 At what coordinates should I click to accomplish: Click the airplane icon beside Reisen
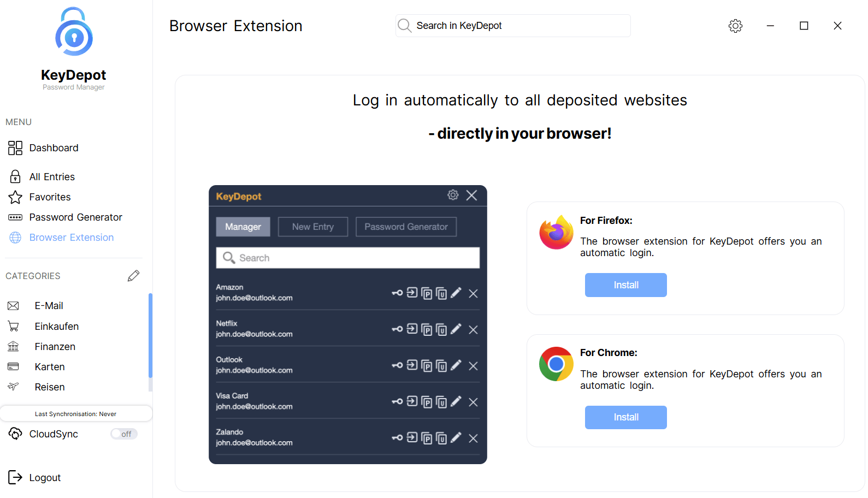(x=13, y=387)
